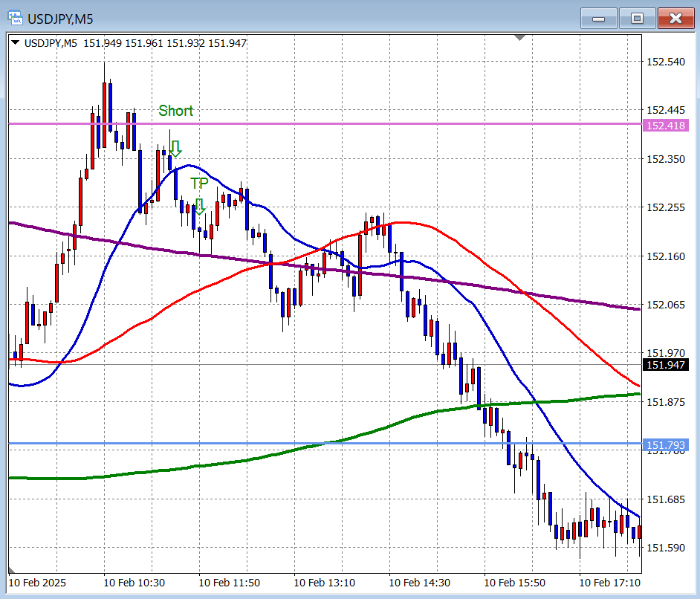Maximize the USDJPY,M5 chart window
Screen dimensions: 700x599
pyautogui.click(x=637, y=18)
